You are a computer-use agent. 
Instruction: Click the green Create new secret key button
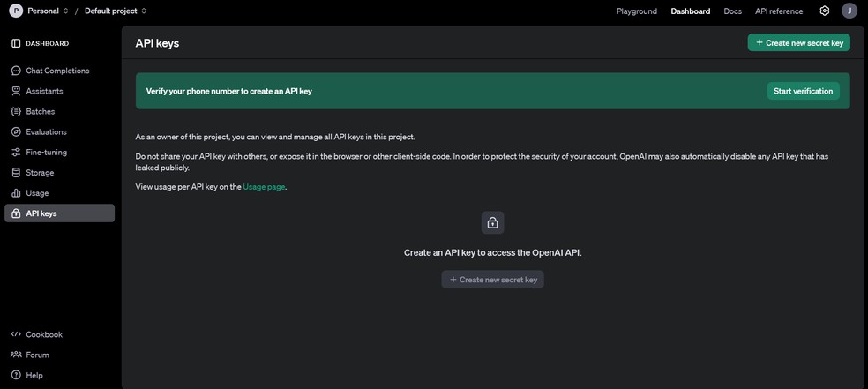tap(799, 42)
